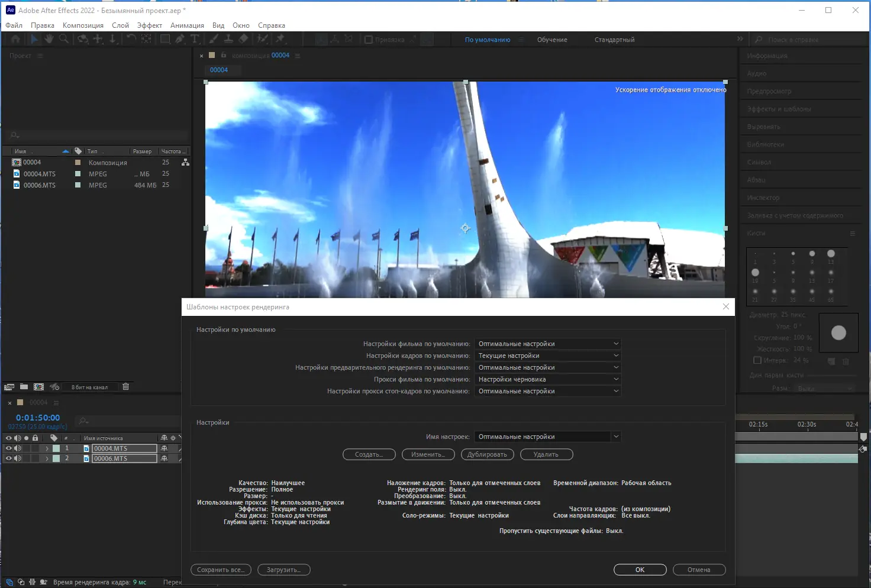Open Прокси фильма по умолчанию dropdown
Image resolution: width=871 pixels, height=588 pixels.
548,379
